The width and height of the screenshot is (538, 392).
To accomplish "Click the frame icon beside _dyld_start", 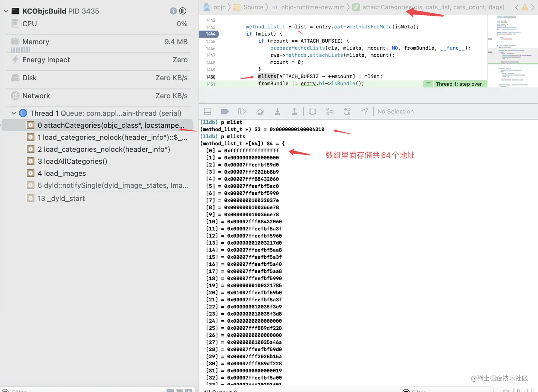I will 31,198.
